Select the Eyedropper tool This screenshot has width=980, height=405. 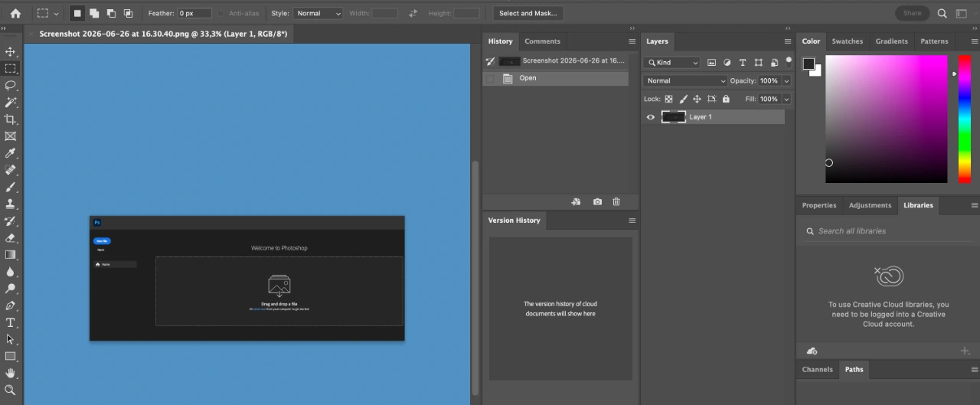coord(11,153)
